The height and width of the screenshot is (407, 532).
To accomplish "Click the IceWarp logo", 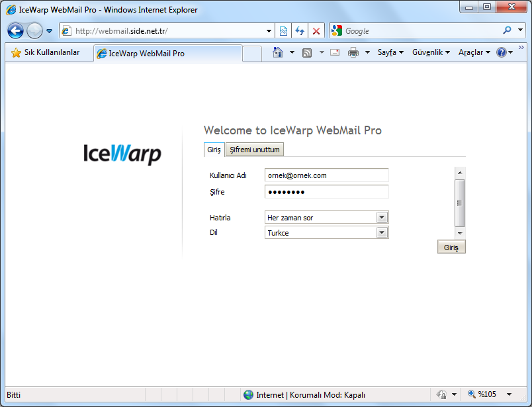I will 122,154.
